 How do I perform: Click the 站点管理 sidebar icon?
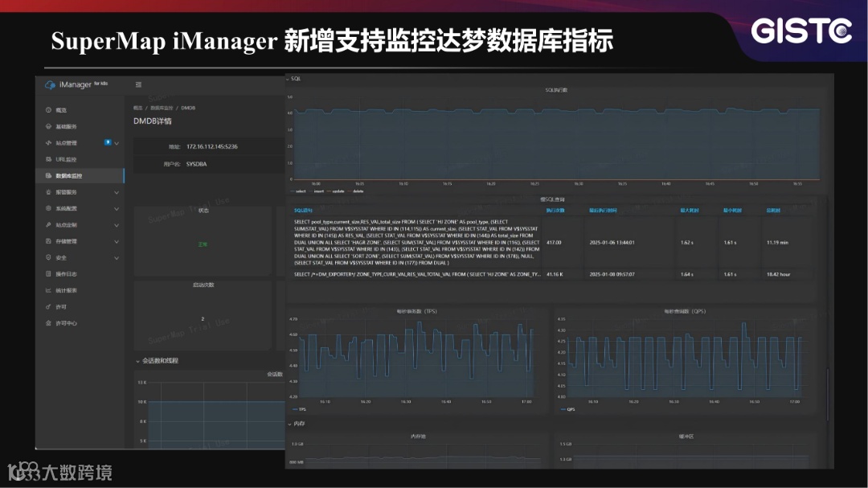(49, 143)
